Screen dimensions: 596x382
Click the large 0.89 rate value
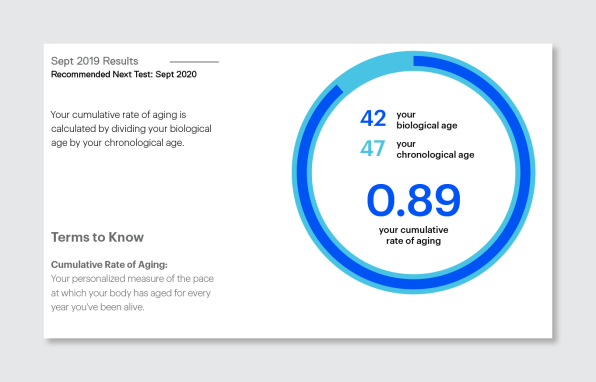[x=414, y=200]
